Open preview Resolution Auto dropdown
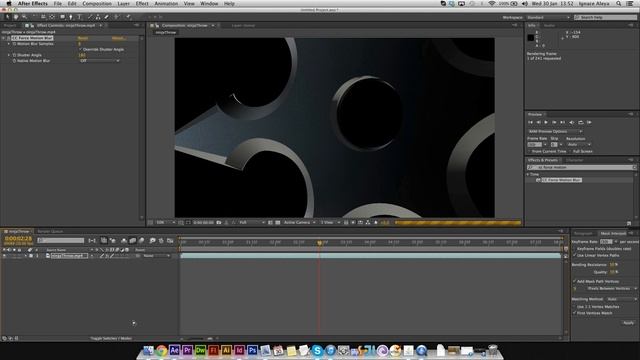 click(579, 144)
